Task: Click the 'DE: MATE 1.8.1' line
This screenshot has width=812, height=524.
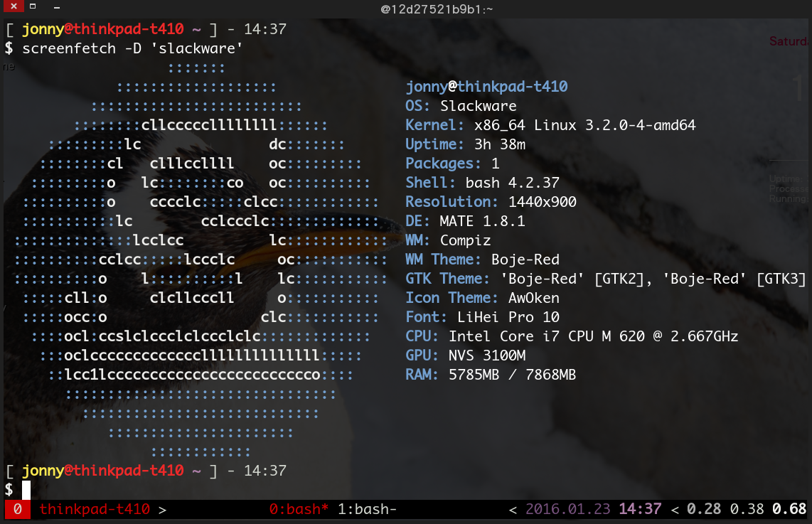Action: point(465,220)
